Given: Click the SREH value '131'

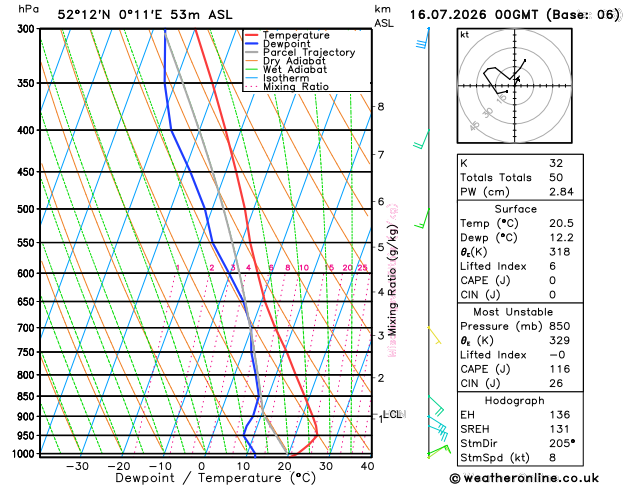Looking at the screenshot, I should tap(560, 429).
